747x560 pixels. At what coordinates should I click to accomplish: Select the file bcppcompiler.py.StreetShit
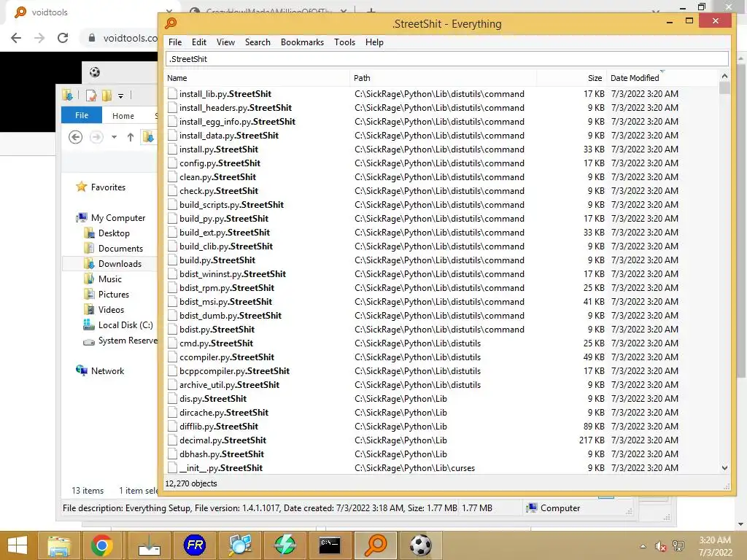pos(234,371)
